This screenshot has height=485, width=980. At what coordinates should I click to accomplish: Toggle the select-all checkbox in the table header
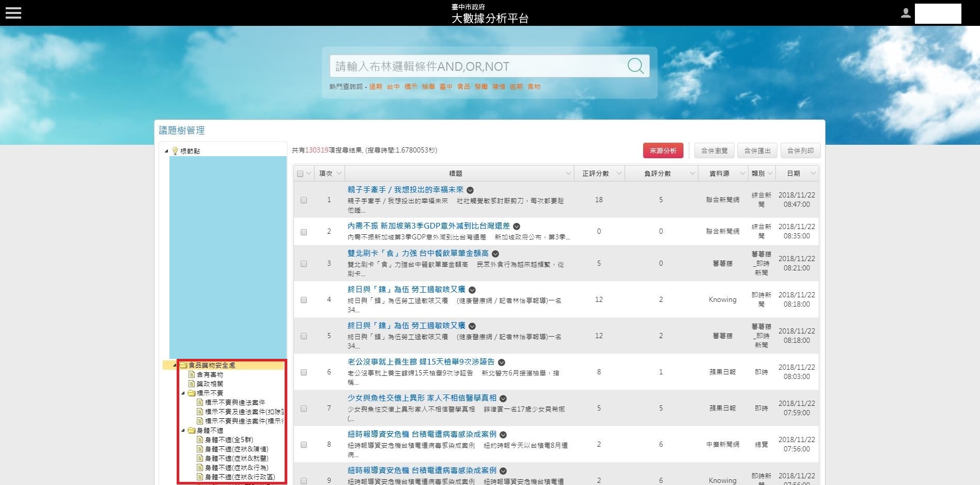click(300, 174)
